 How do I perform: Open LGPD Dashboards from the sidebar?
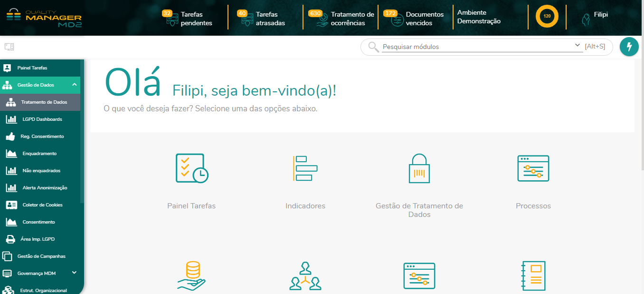coord(42,119)
